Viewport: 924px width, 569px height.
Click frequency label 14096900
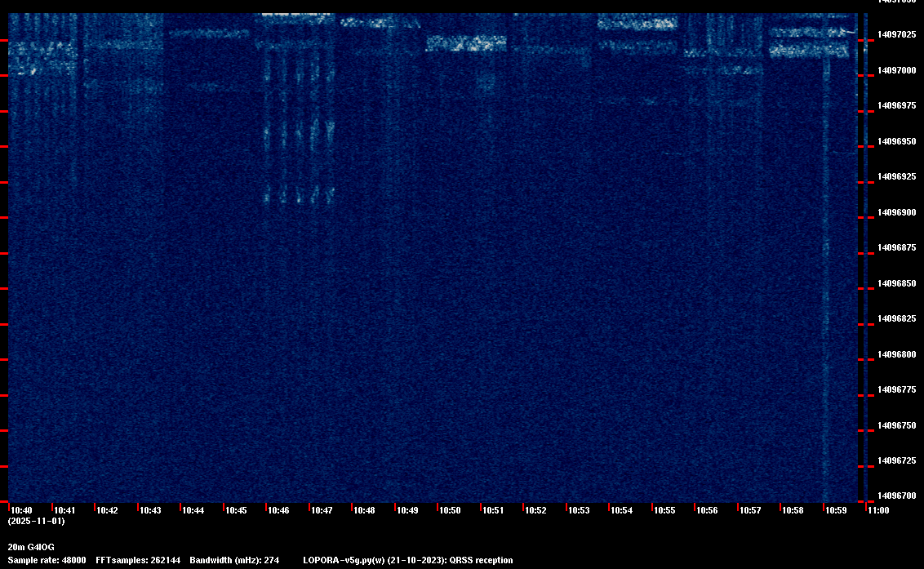click(x=897, y=212)
